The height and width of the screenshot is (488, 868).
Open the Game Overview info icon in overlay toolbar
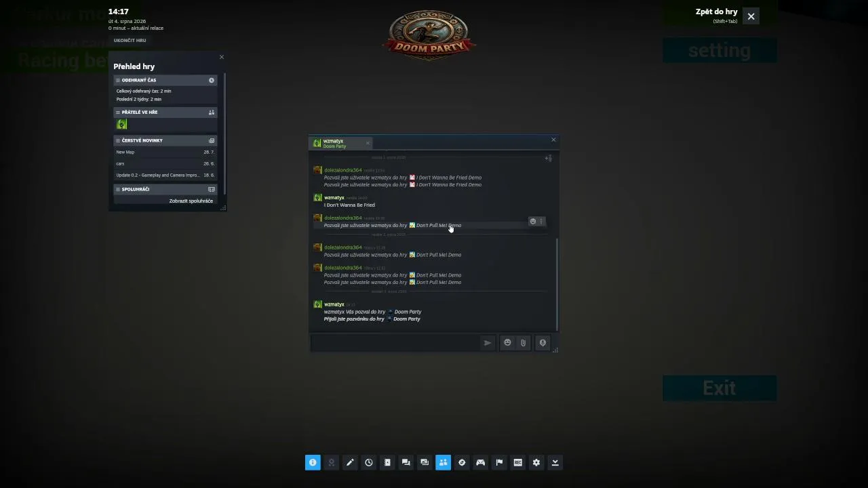[313, 462]
